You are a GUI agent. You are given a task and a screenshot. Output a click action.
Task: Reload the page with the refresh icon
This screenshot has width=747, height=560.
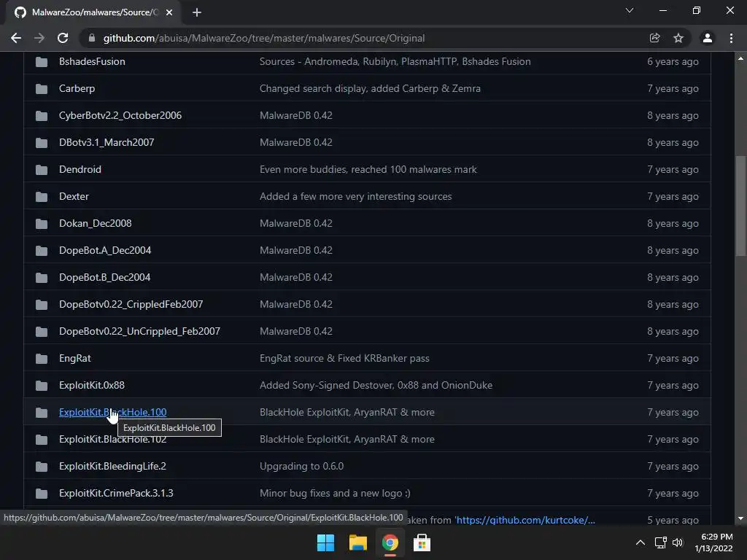coord(63,38)
